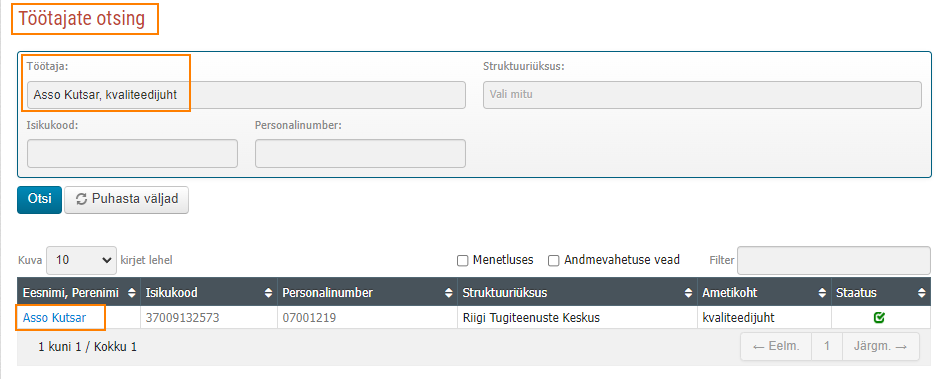
Task: Open the Töötaja selection field
Action: coord(246,95)
